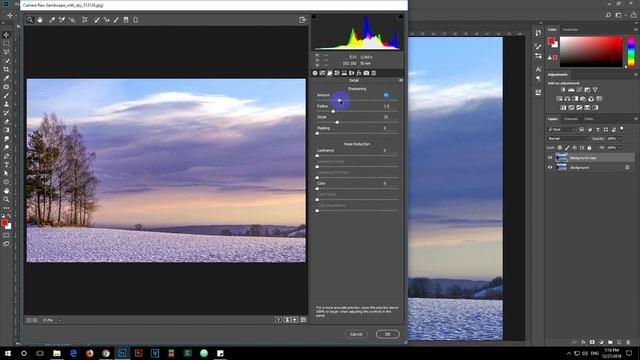Open the layer filter Kind dropdown
Screen dimensions: 640x360
(x=561, y=129)
